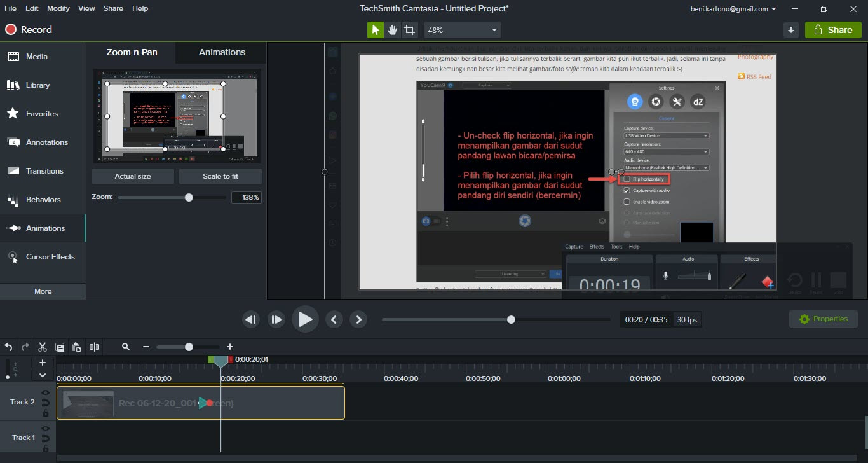This screenshot has width=868, height=463.
Task: Step to next frame
Action: click(x=276, y=319)
